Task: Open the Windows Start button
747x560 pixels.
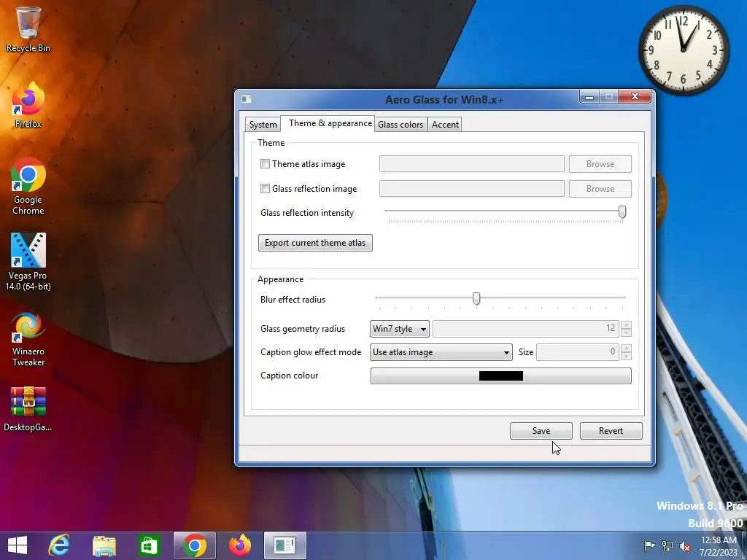Action: coord(18,545)
